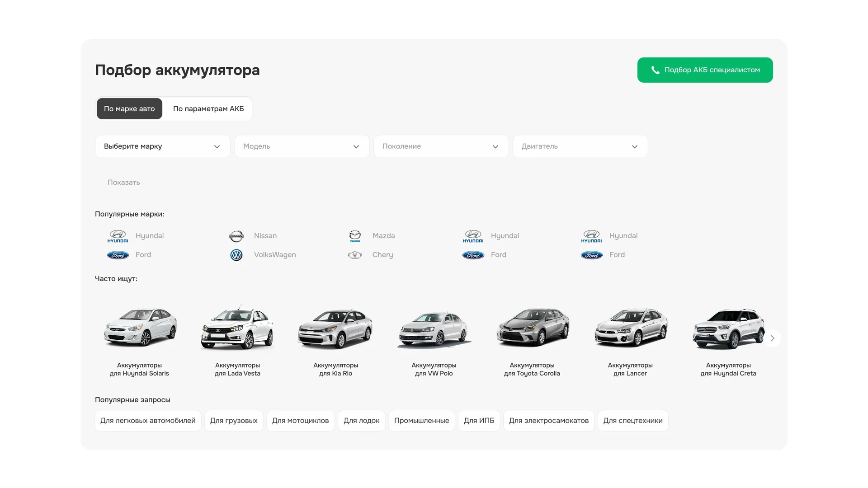Expand the Двигатель dropdown
Image resolution: width=868 pixels, height=488 pixels.
tap(580, 146)
